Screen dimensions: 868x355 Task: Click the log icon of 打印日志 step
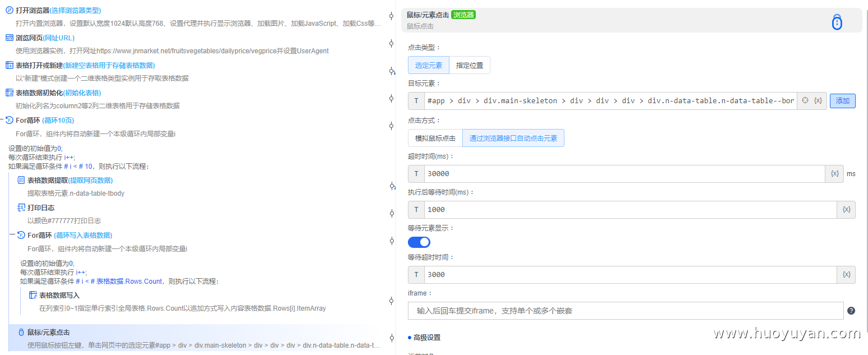21,208
